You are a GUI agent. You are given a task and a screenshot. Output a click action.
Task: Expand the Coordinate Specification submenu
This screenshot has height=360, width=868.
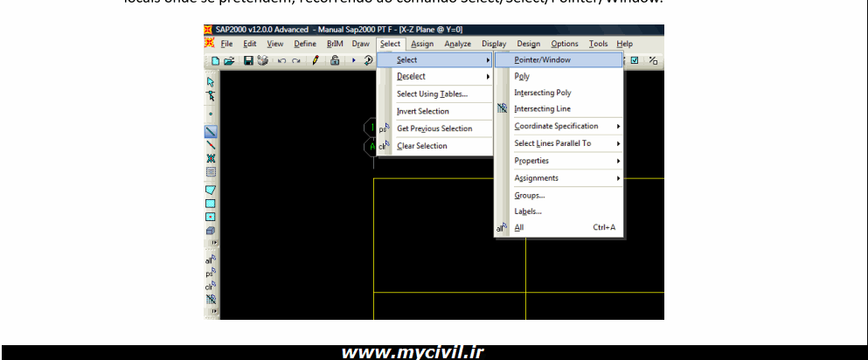click(559, 126)
